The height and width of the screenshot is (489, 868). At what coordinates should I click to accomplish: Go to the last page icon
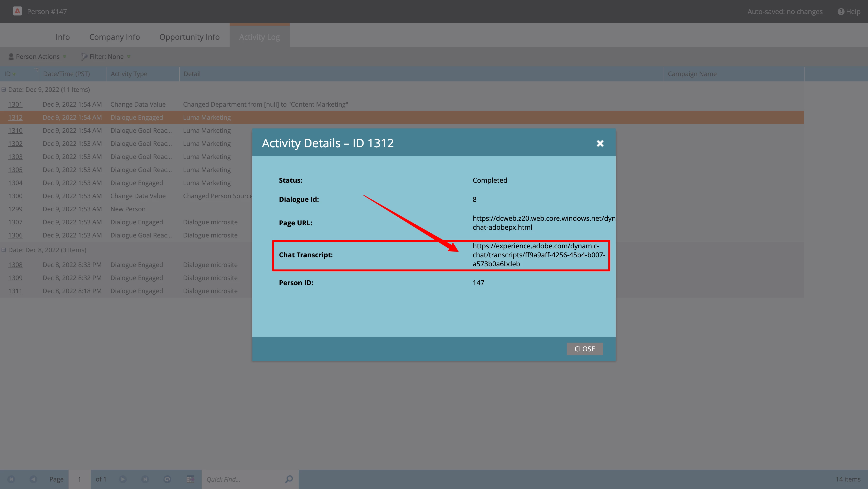pos(145,479)
